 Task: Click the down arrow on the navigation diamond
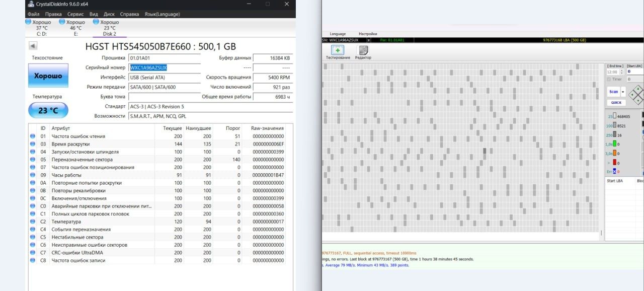click(637, 100)
